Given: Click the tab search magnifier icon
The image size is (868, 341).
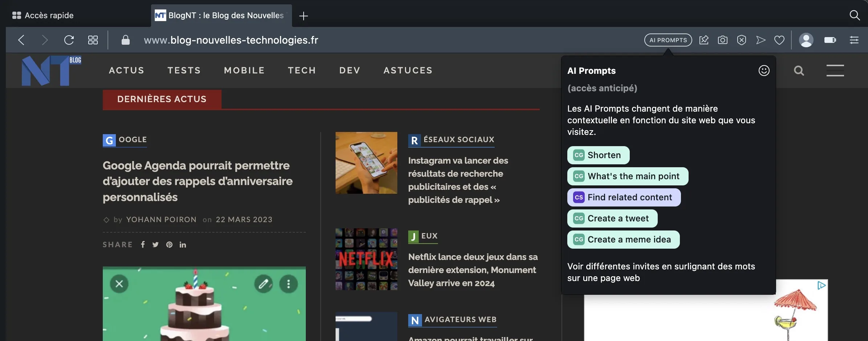Looking at the screenshot, I should 855,15.
